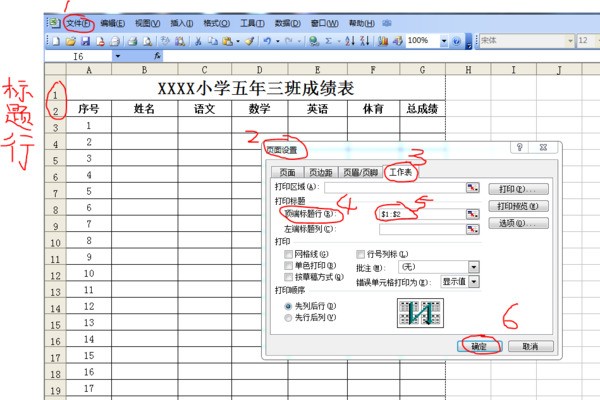Viewport: 600px width, 400px height.
Task: Click the Permission document toolbar icon
Action: coord(100,41)
